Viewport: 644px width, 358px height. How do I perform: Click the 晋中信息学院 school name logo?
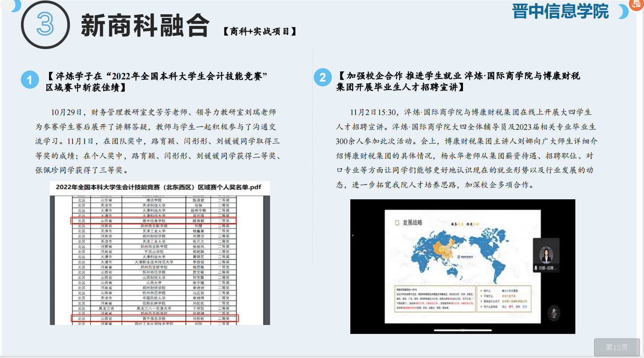pyautogui.click(x=560, y=12)
